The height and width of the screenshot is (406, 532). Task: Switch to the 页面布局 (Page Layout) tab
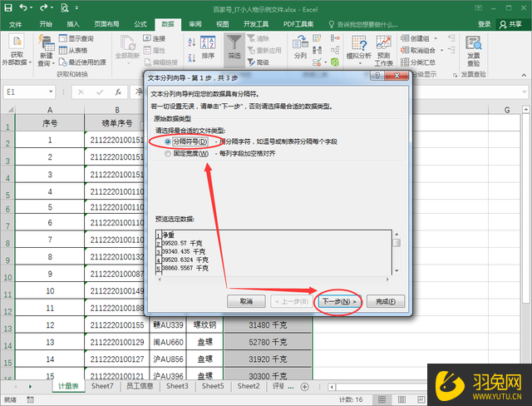[x=106, y=24]
